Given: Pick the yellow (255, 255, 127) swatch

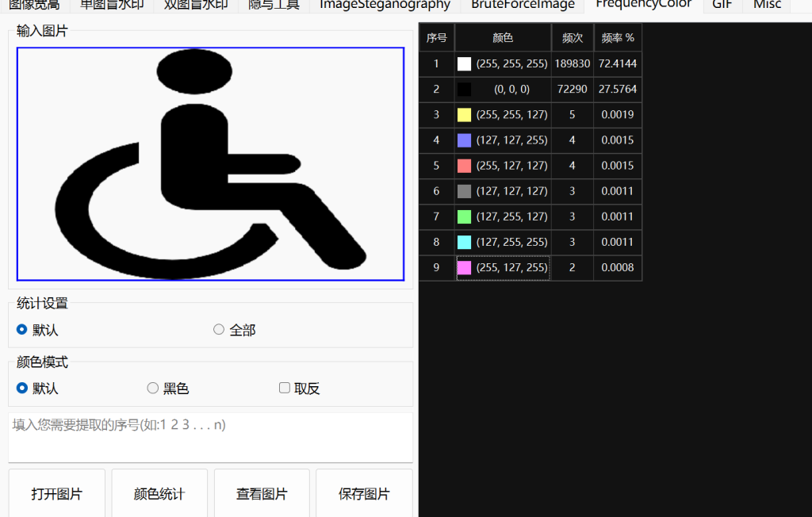Looking at the screenshot, I should (465, 115).
